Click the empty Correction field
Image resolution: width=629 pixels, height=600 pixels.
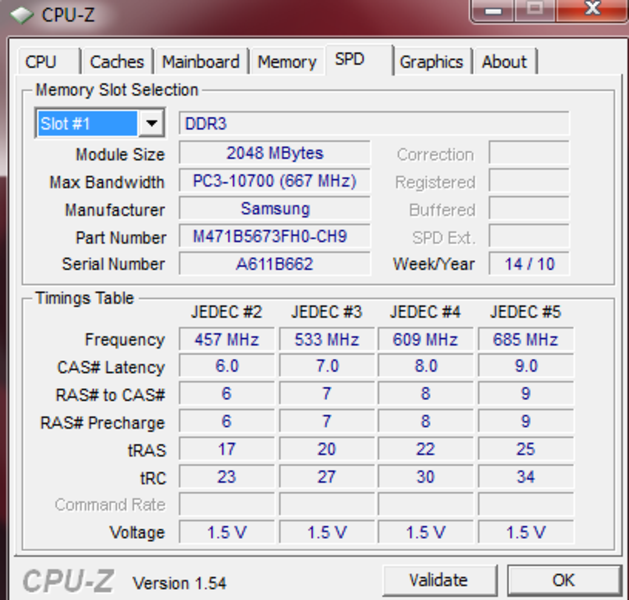coord(529,153)
